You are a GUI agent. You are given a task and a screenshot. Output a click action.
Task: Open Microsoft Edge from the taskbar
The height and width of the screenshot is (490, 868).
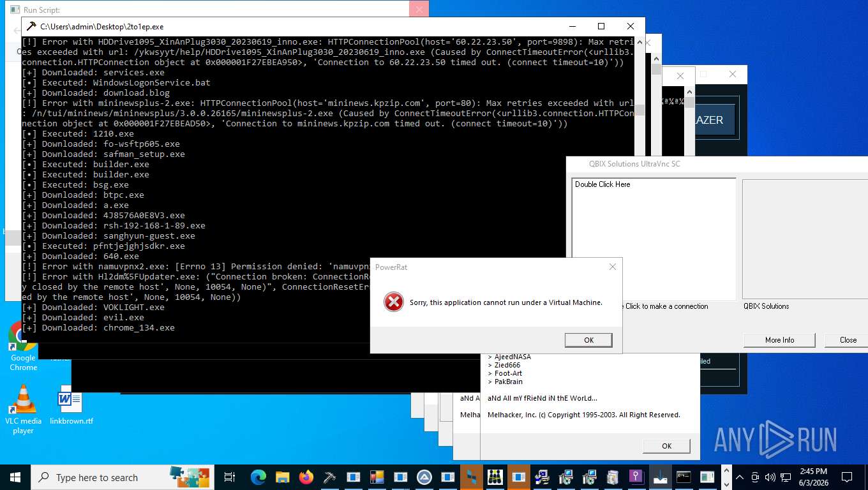(258, 477)
